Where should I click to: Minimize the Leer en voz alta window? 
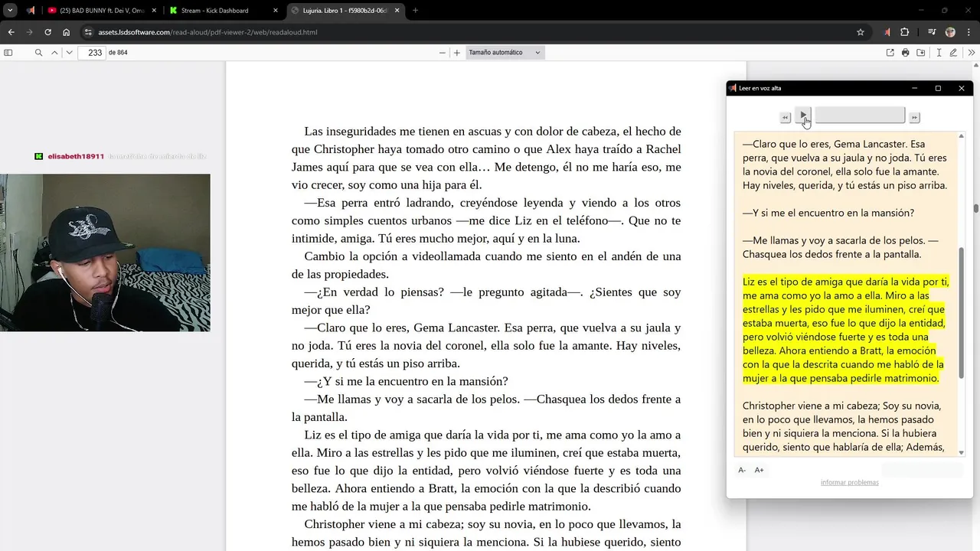pos(914,88)
